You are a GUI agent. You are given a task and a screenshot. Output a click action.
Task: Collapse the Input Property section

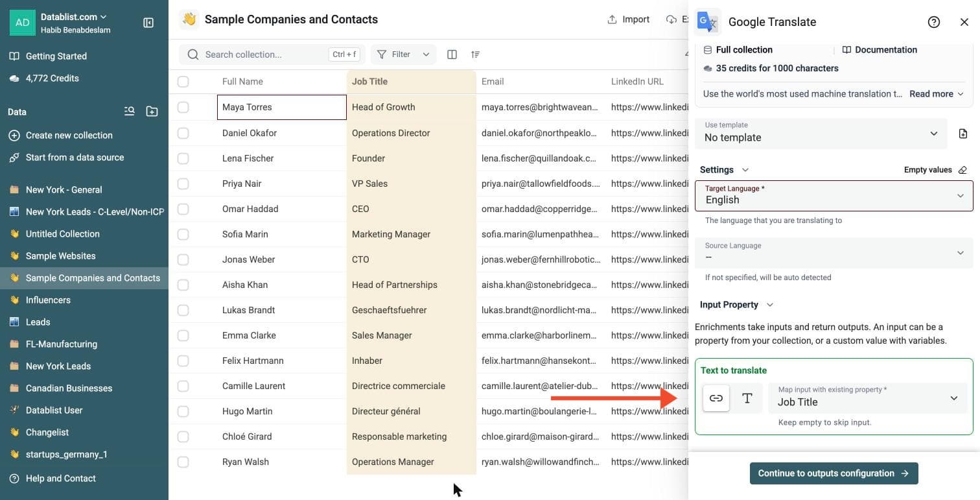click(x=736, y=305)
